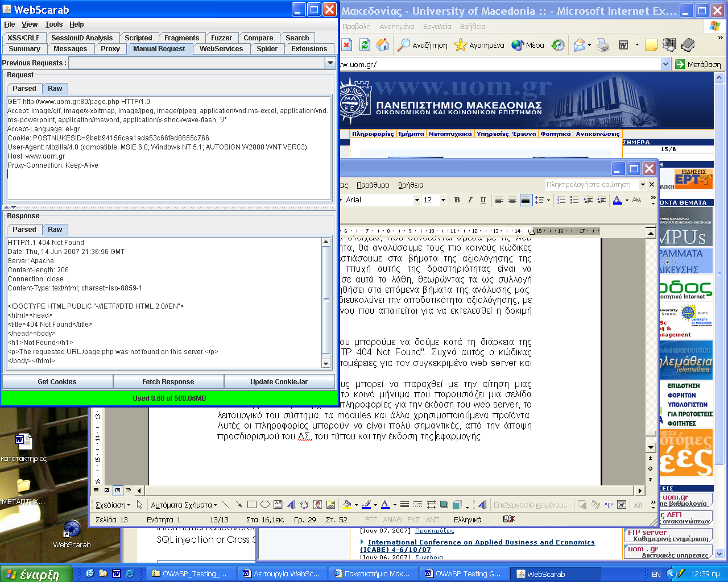
Task: Open WebScarab Tools menu
Action: point(54,24)
